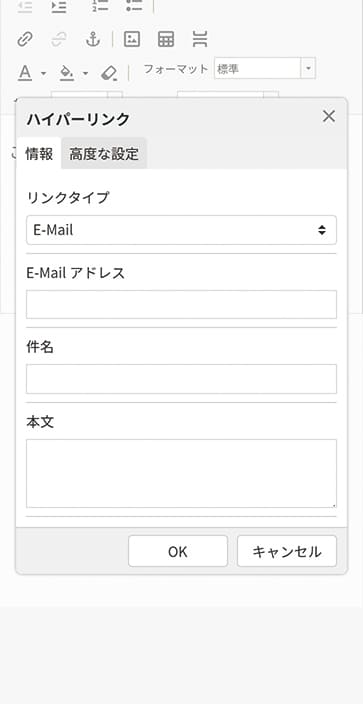Click the unlink broken chain icon
This screenshot has height=704, width=363.
pos(59,40)
